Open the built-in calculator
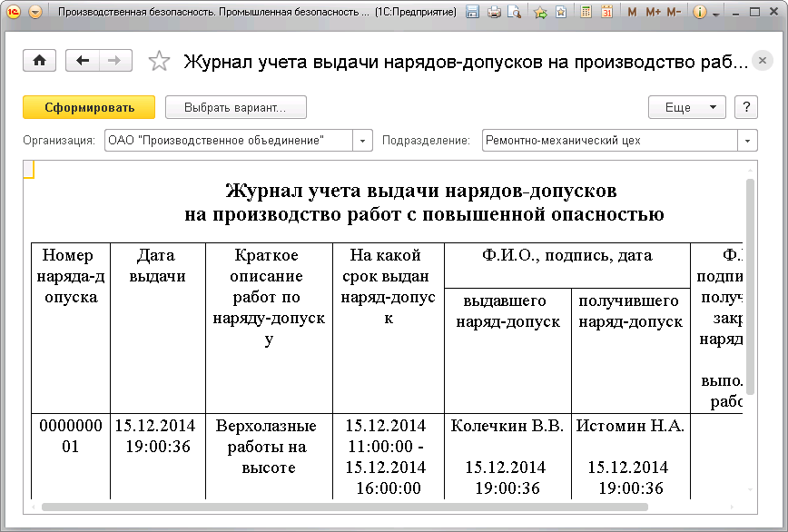Screen dimensions: 788x532 586,12
